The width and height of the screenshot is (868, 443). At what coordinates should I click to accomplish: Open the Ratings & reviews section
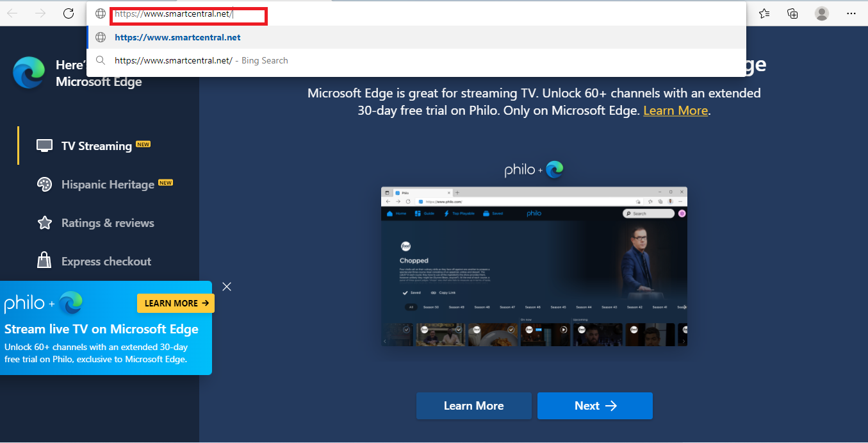[108, 223]
